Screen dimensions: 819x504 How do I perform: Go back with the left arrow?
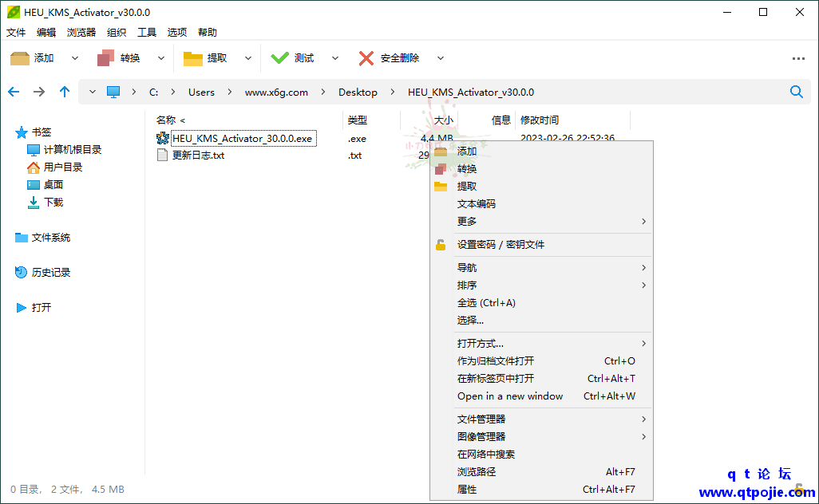pos(14,92)
